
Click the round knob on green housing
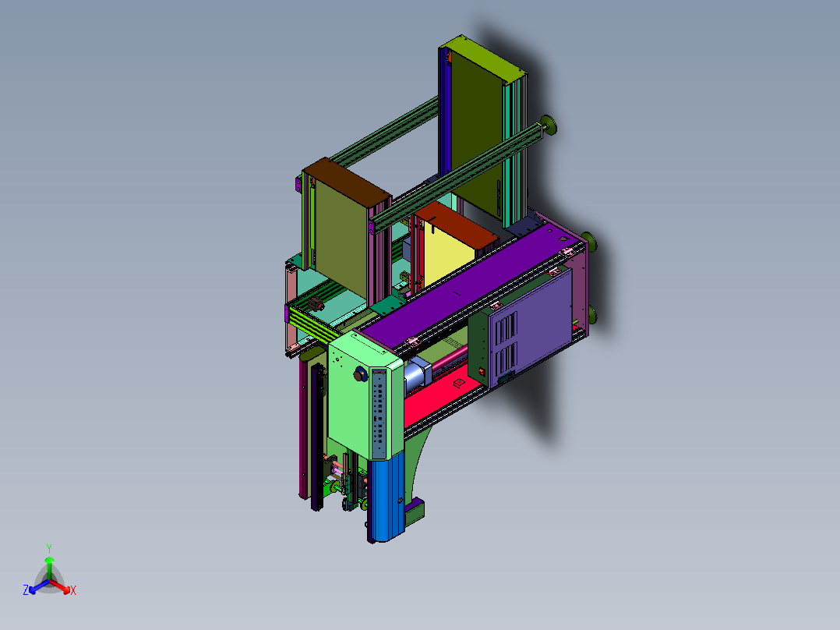coord(359,374)
